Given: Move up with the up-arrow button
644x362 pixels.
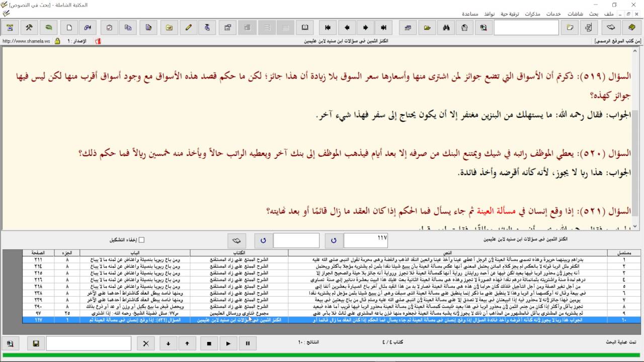Looking at the screenshot, I should click(x=187, y=343).
